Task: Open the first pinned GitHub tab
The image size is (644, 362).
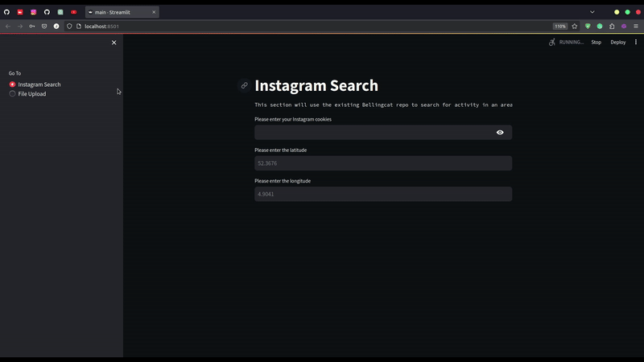Action: click(6, 12)
